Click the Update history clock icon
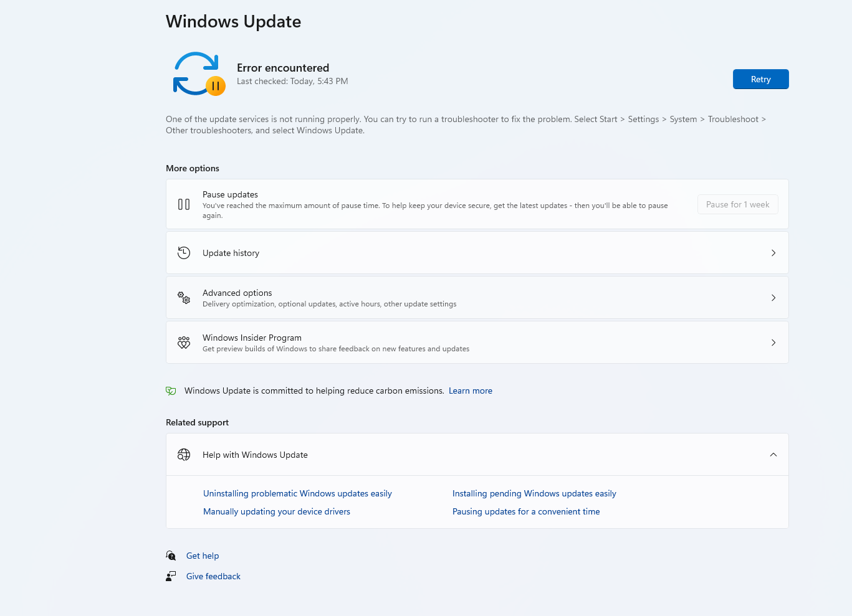852x616 pixels. click(184, 253)
